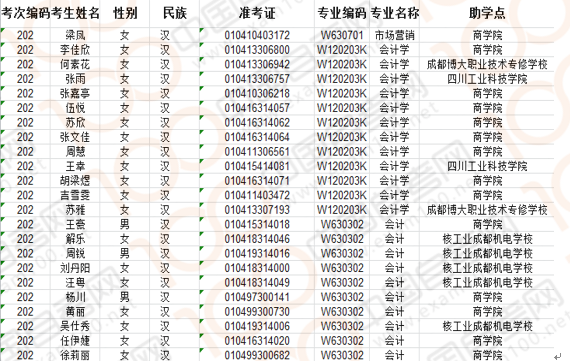Select exam ID 010499300682

coord(257,355)
